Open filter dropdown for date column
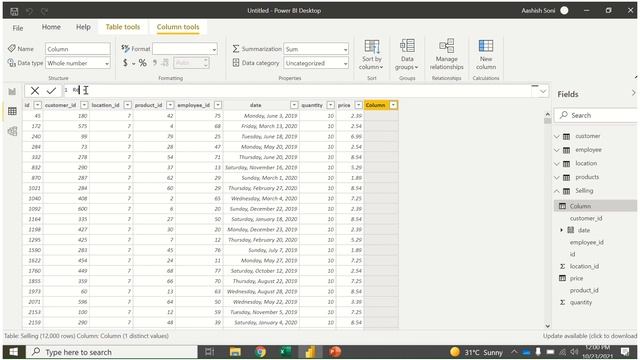This screenshot has height=360, width=640. pyautogui.click(x=294, y=105)
